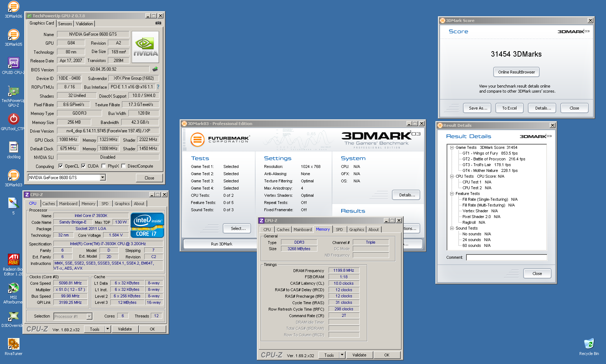Click the Comment input field in Result Details
The height and width of the screenshot is (364, 606).
[506, 257]
